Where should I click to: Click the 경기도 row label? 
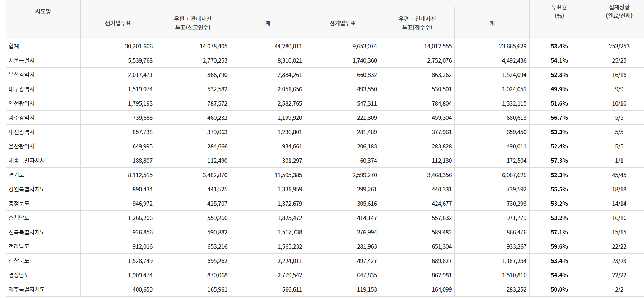tap(16, 175)
